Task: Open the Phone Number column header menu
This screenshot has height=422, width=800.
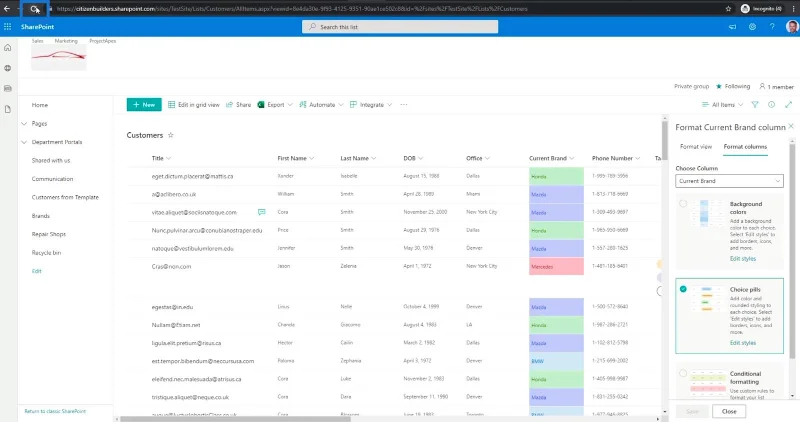Action: [616, 158]
